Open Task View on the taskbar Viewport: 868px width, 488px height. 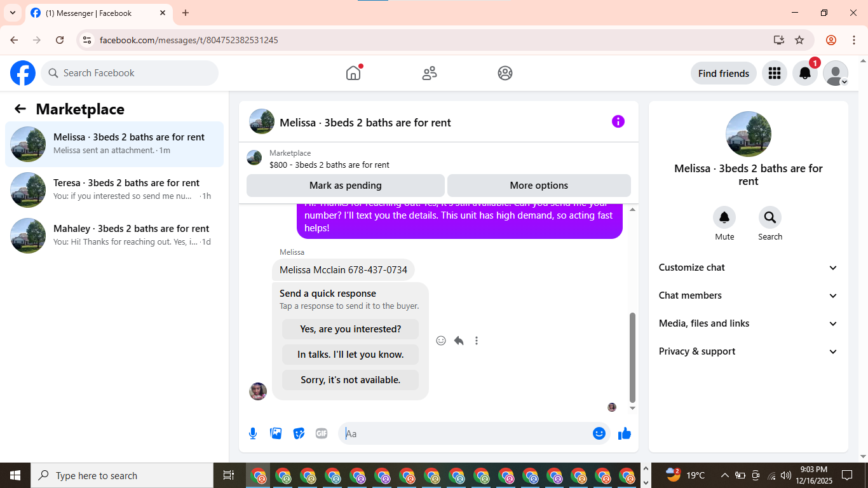click(229, 475)
